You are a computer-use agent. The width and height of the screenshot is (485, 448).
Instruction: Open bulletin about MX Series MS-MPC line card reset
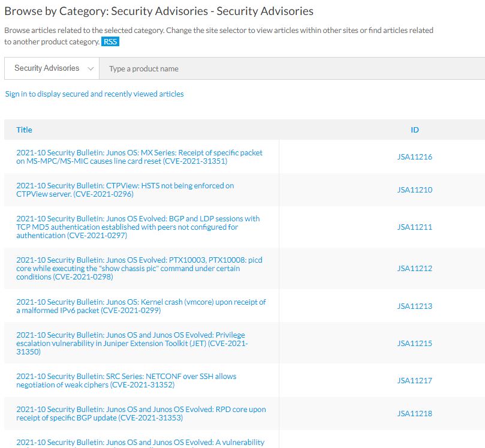tap(140, 157)
